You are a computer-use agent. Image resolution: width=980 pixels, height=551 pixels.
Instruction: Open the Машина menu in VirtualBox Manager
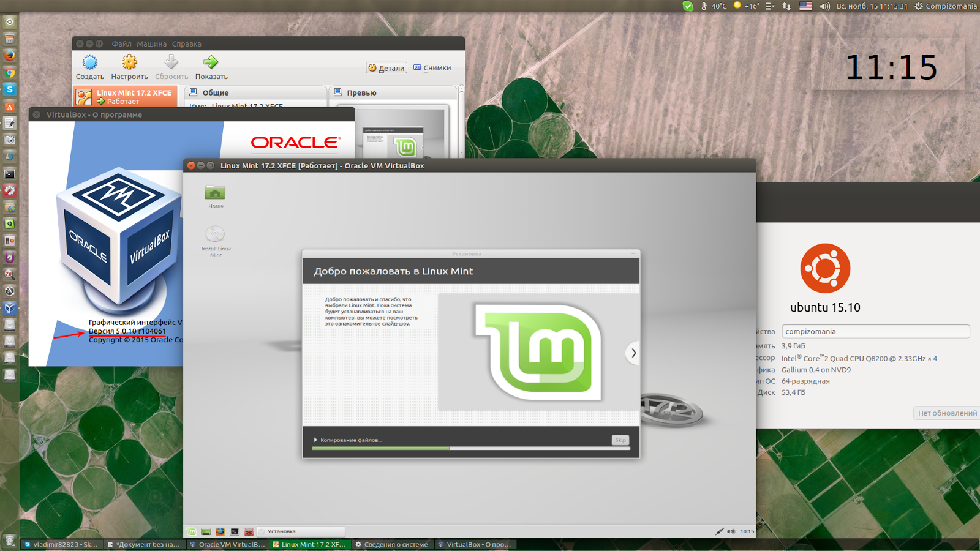click(x=151, y=44)
